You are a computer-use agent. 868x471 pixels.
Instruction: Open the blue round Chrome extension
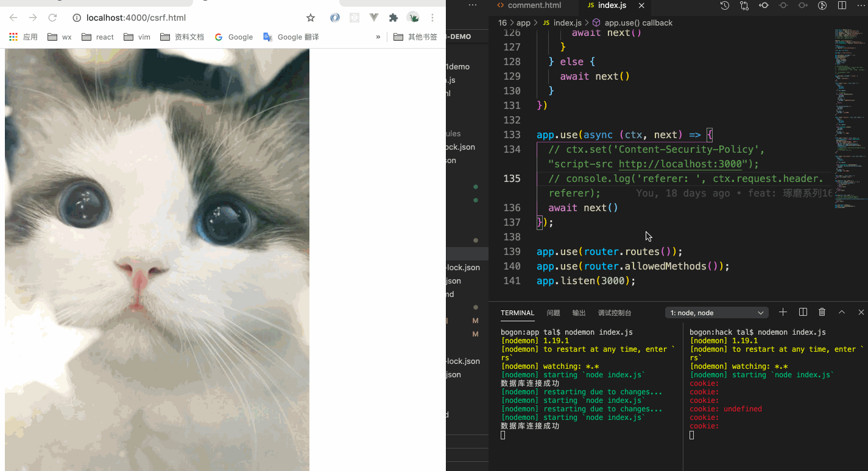[x=335, y=18]
